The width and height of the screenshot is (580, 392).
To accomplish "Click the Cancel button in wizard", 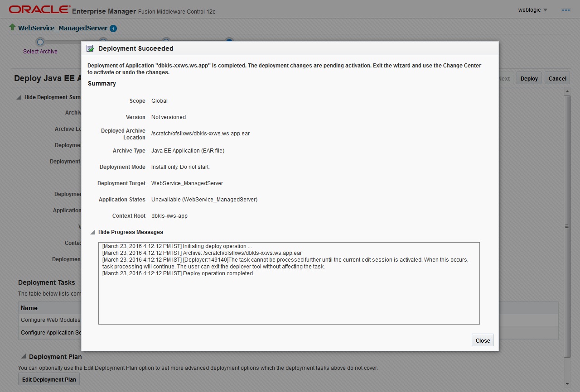I will (x=557, y=78).
